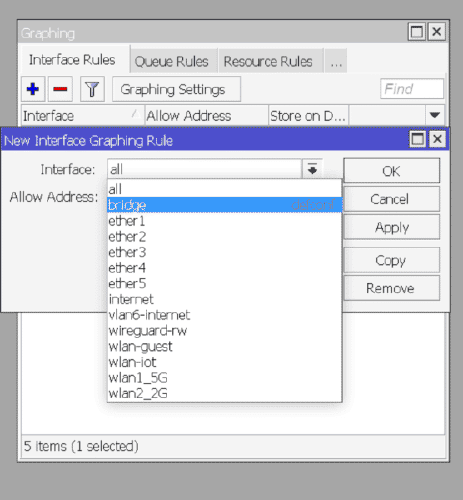Choose 'bridge' from the interface list
Viewport: 463px width, 500px height.
[x=224, y=205]
